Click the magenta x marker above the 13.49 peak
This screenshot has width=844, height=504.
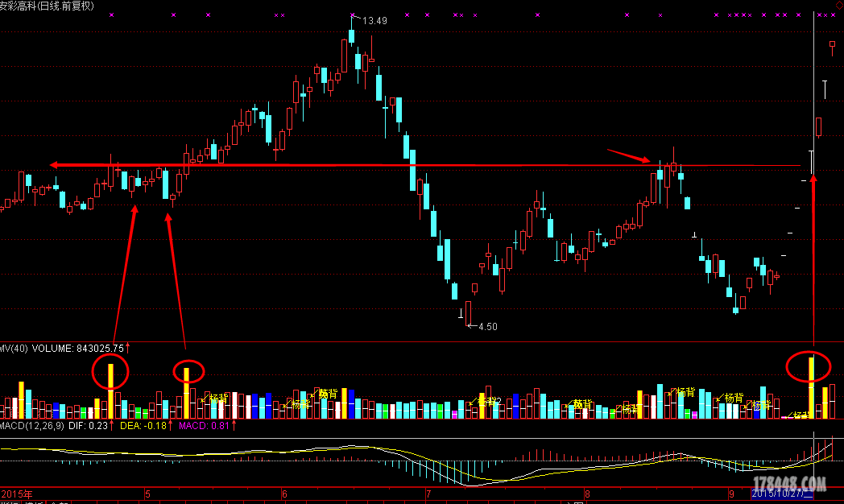pos(353,15)
